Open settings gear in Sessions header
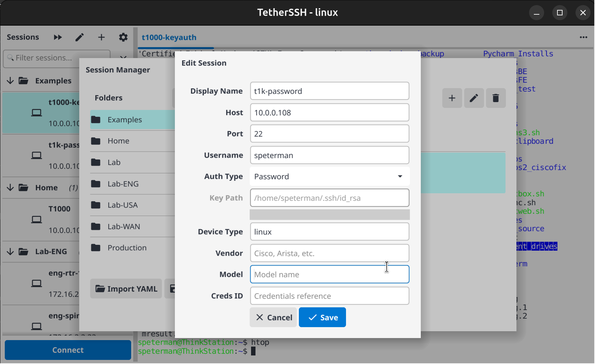595x364 pixels. pos(123,37)
